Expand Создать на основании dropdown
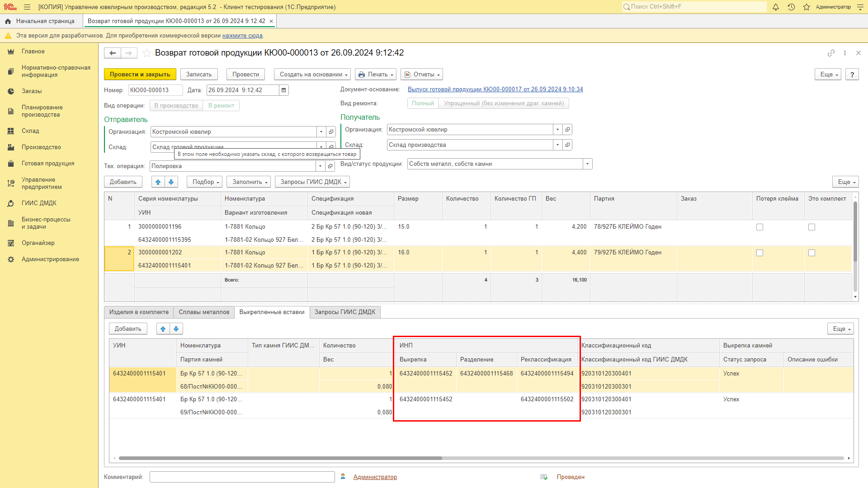 313,75
